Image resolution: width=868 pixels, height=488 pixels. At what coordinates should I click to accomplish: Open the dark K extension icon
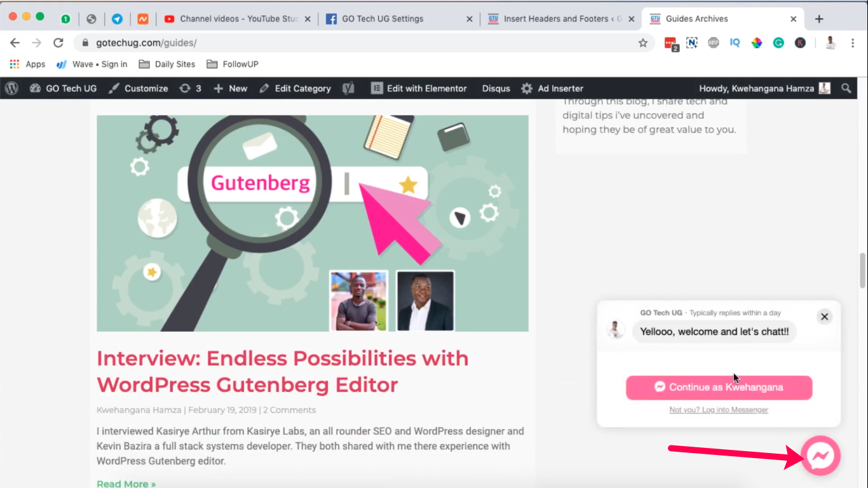pos(800,43)
